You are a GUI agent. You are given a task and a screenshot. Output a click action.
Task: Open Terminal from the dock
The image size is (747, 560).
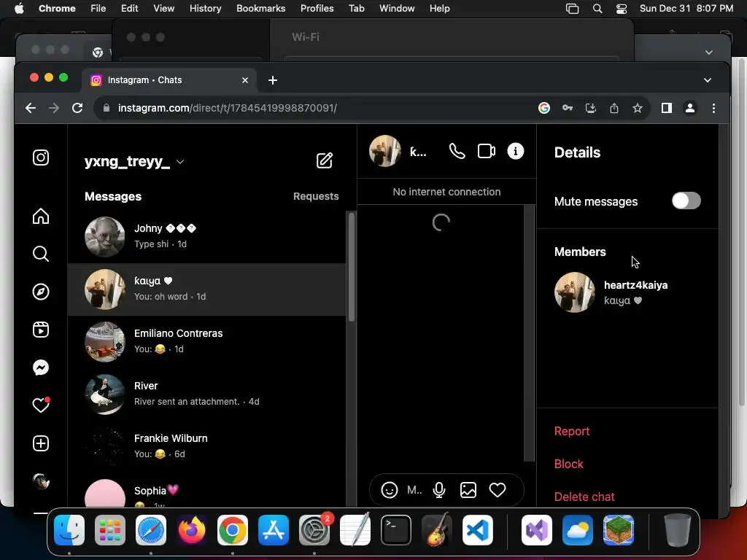point(396,530)
